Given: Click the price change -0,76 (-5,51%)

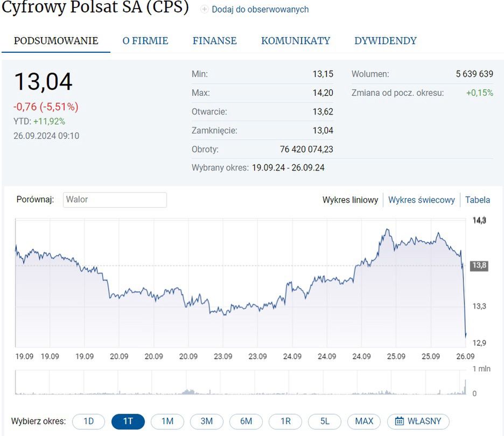Looking at the screenshot, I should (46, 107).
